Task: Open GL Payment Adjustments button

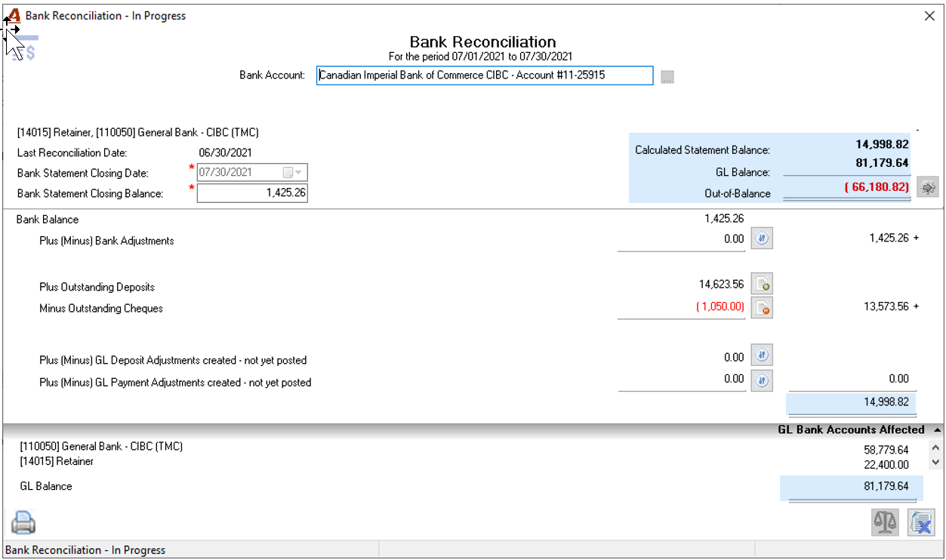Action: pyautogui.click(x=762, y=380)
